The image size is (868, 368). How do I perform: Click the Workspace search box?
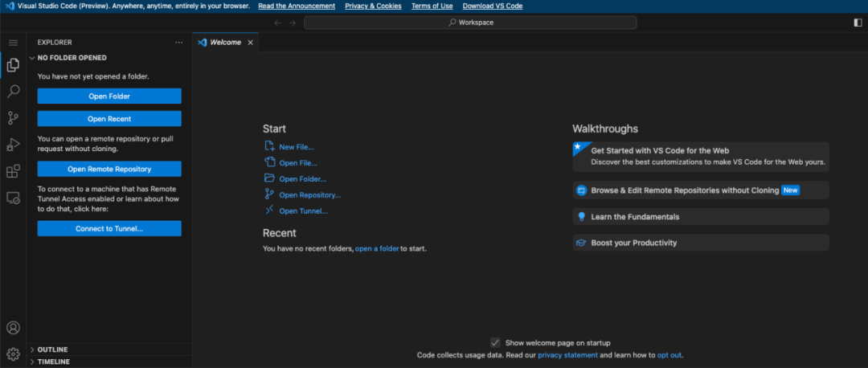pyautogui.click(x=470, y=22)
